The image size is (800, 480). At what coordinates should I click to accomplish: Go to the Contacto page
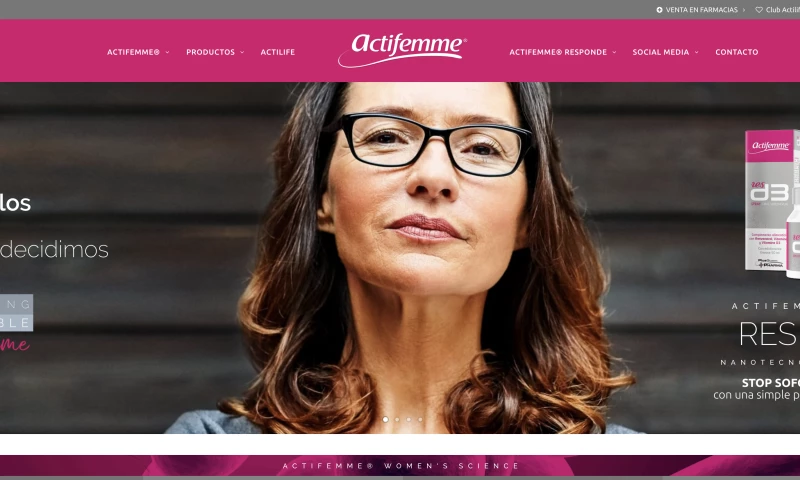click(737, 52)
